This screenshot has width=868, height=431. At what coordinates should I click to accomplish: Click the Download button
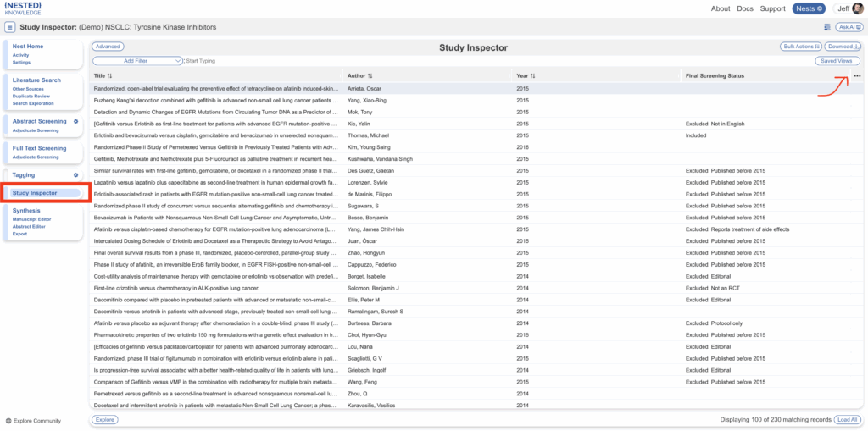(843, 47)
